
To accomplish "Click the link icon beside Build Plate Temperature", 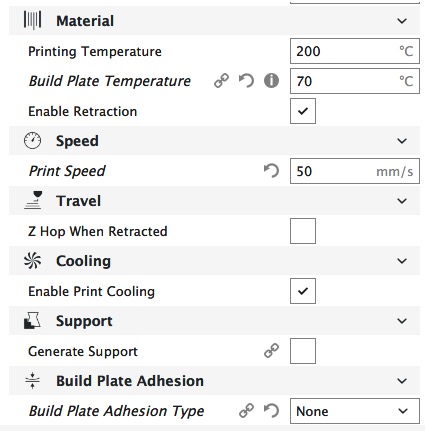I will [221, 81].
